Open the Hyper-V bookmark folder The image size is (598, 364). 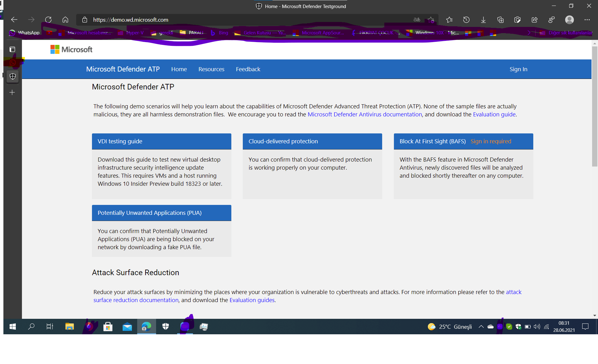coord(131,32)
